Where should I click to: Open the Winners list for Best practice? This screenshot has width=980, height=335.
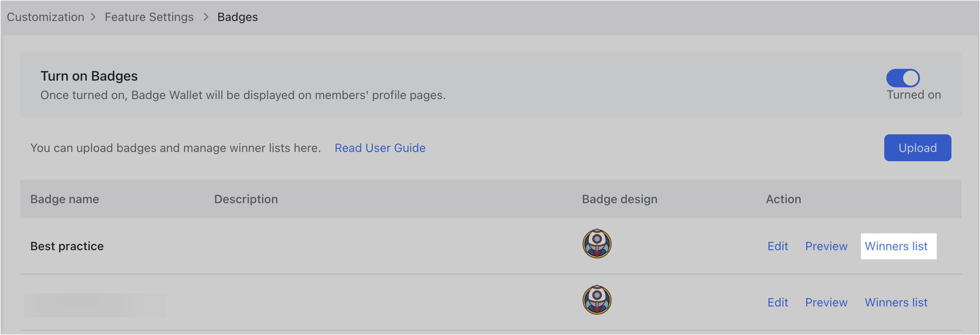pos(896,246)
